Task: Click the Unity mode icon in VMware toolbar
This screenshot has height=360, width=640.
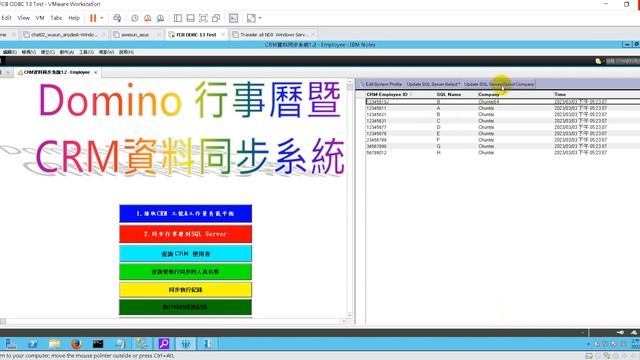Action: coord(216,18)
